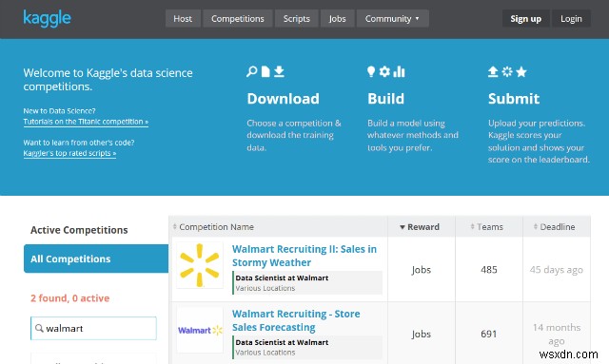
Task: Click the 14 months ago deadline cell
Action: click(x=556, y=335)
